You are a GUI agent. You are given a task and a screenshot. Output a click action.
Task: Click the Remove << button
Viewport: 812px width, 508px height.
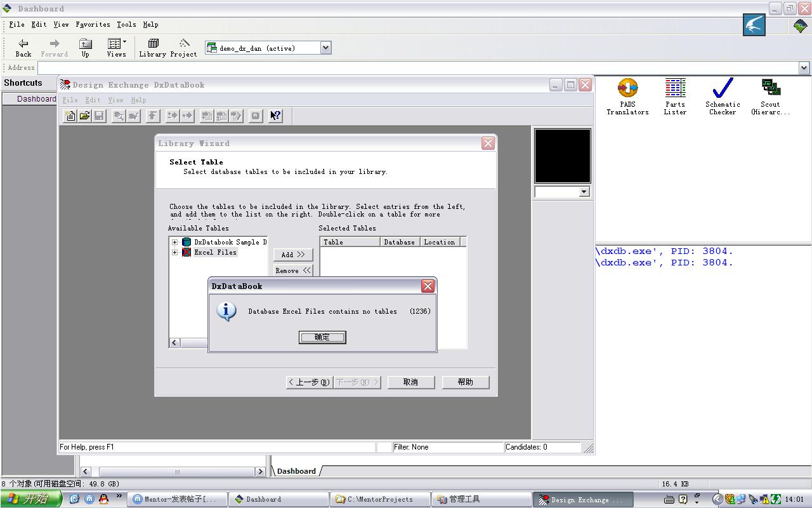pyautogui.click(x=293, y=271)
